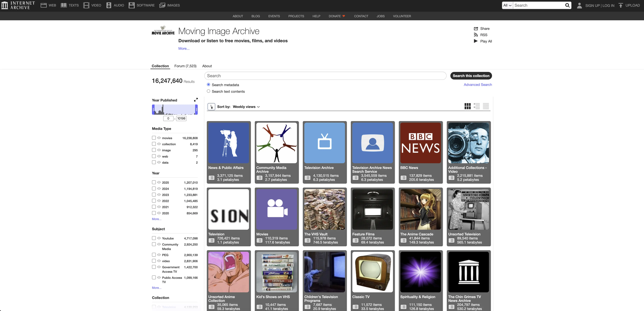Check the 2025 year checkbox
Viewport: 644px width, 311px height.
coord(154,182)
